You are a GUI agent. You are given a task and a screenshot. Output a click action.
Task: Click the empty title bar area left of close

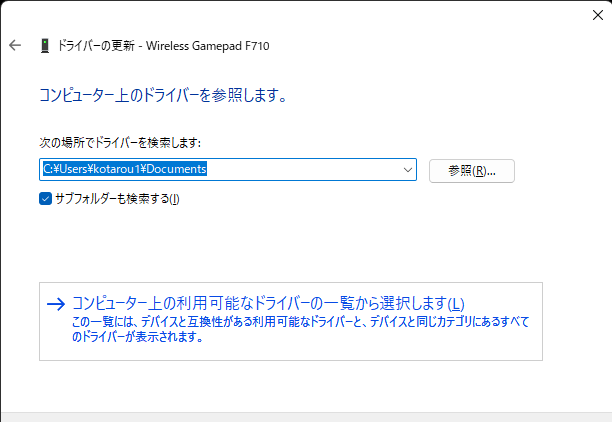tap(400, 14)
